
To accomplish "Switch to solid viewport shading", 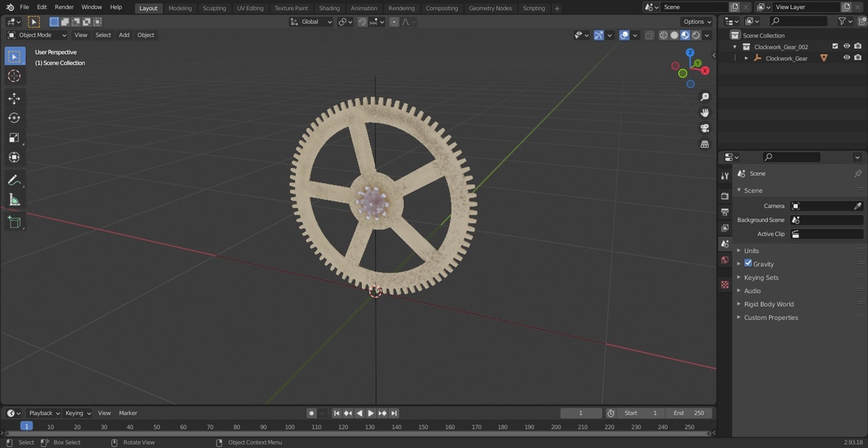I will [x=674, y=35].
